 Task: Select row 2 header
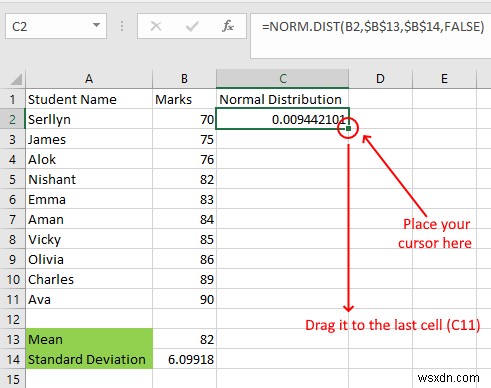tap(13, 119)
